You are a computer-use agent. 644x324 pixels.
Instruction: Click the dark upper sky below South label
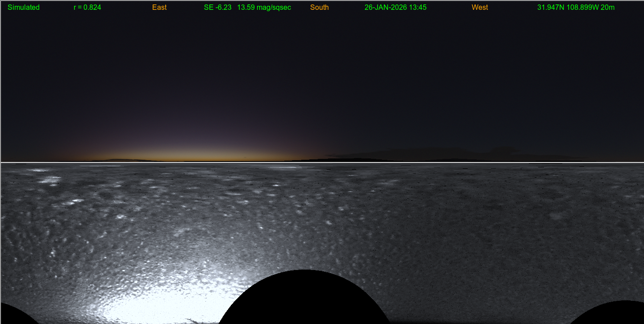click(320, 54)
